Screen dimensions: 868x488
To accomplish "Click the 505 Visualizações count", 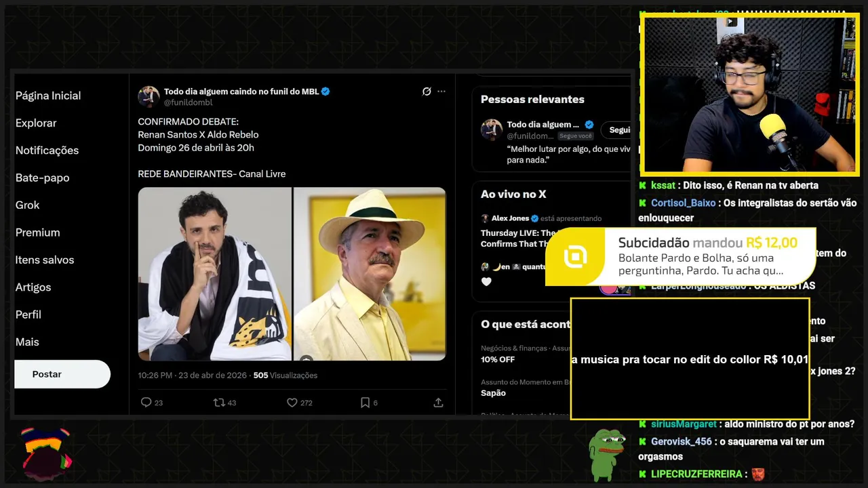I will tap(285, 375).
